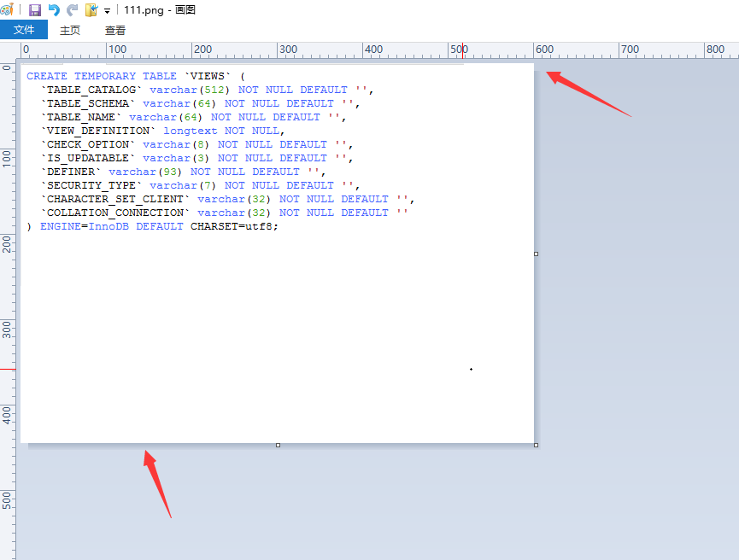Click the 300 mark on vertical ruler
Viewport: 739px width, 560px height.
click(x=7, y=328)
